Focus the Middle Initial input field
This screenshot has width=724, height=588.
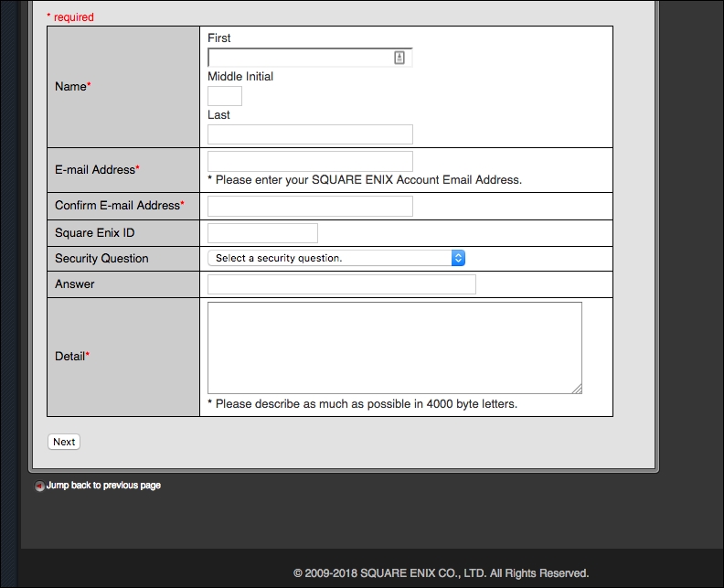click(224, 96)
